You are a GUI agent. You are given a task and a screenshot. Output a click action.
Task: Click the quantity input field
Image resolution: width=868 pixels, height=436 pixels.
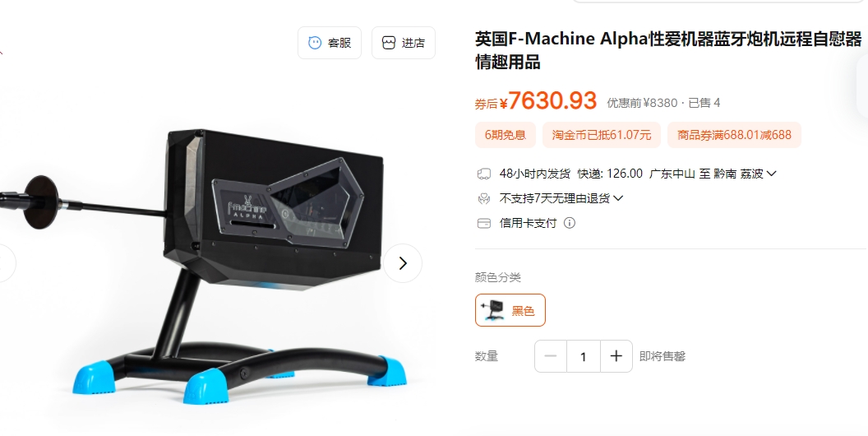pyautogui.click(x=584, y=356)
